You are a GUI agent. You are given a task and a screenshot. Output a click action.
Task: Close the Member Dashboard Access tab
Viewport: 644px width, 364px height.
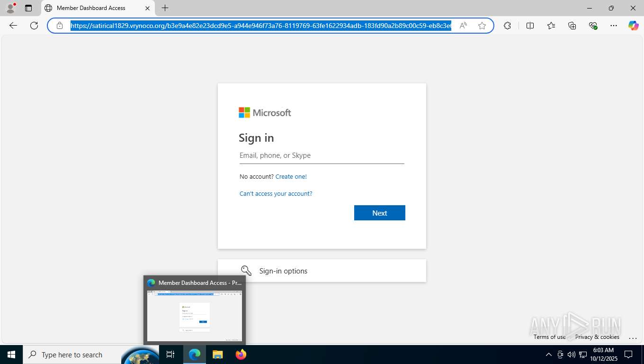[147, 8]
